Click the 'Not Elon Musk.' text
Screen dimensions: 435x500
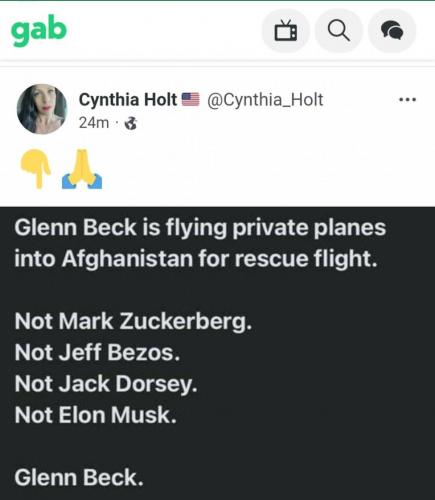pos(95,415)
